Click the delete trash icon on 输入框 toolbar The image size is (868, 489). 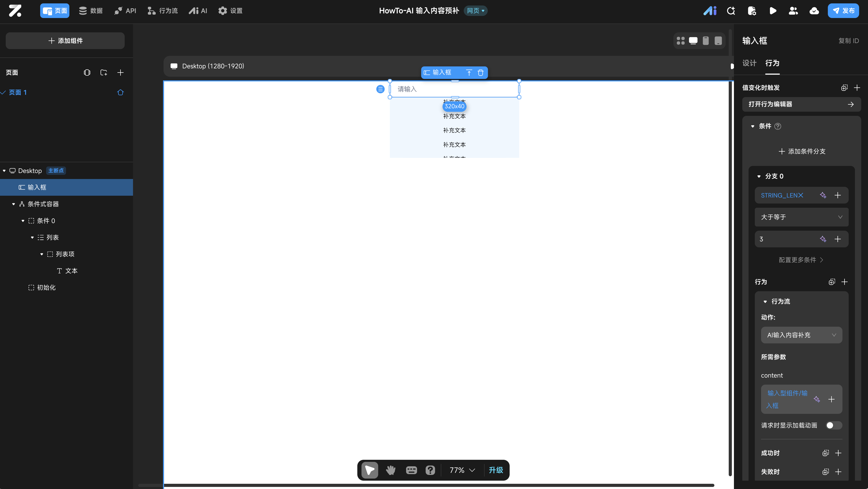pyautogui.click(x=480, y=73)
